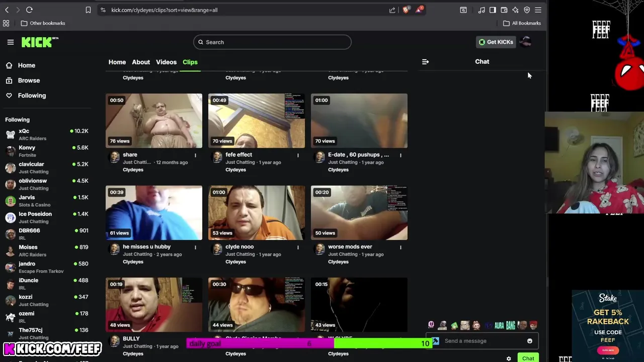Open options menu for 'fefe effect' clip
The image size is (644, 362).
pyautogui.click(x=298, y=155)
